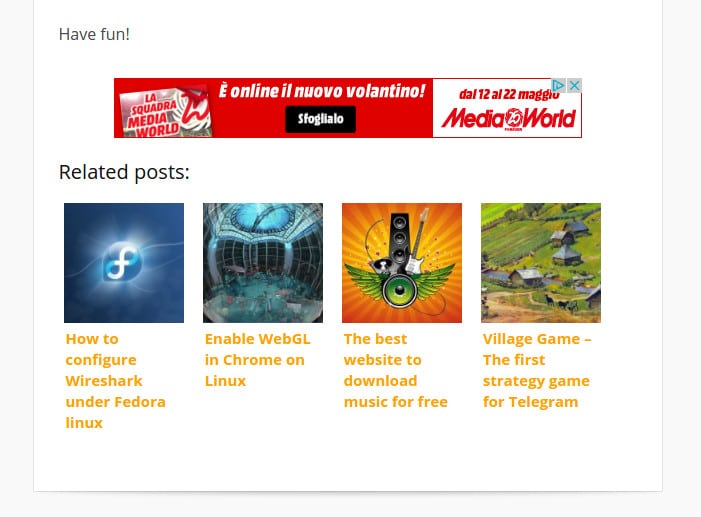Click the AdChoices triangle icon on banner
Viewport: 701px width, 517px height.
[558, 85]
